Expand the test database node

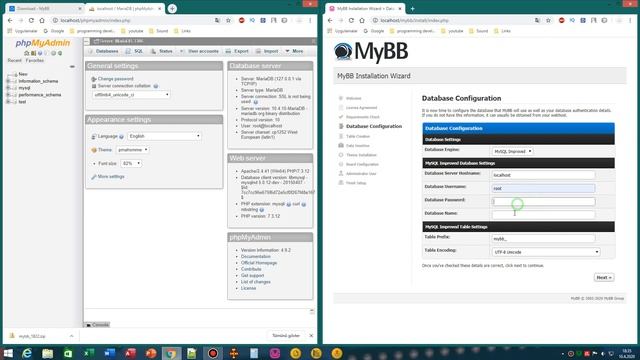(8, 102)
